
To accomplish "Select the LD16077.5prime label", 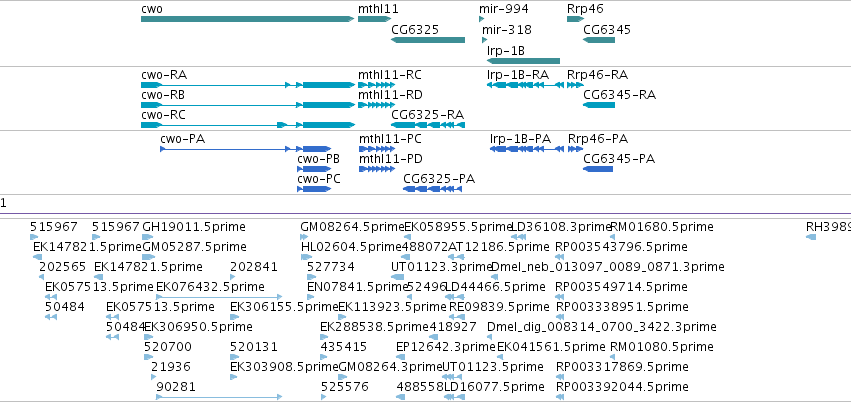I will pyautogui.click(x=494, y=387).
